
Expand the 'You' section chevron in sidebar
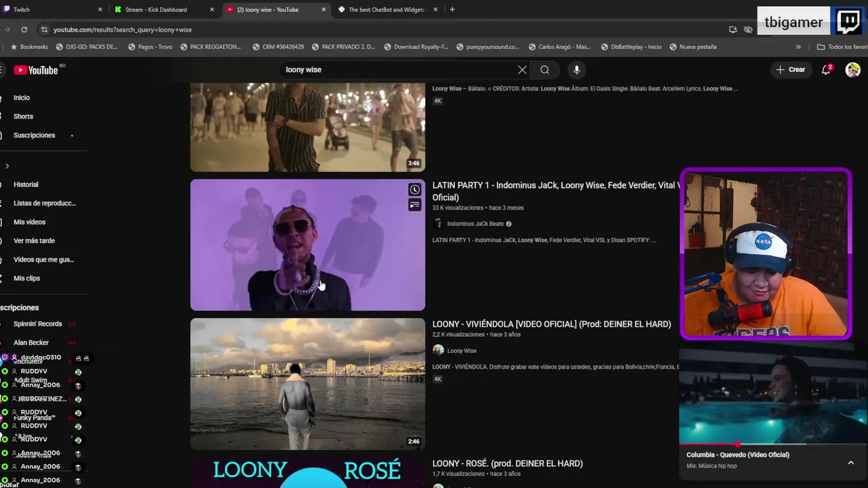tap(7, 166)
